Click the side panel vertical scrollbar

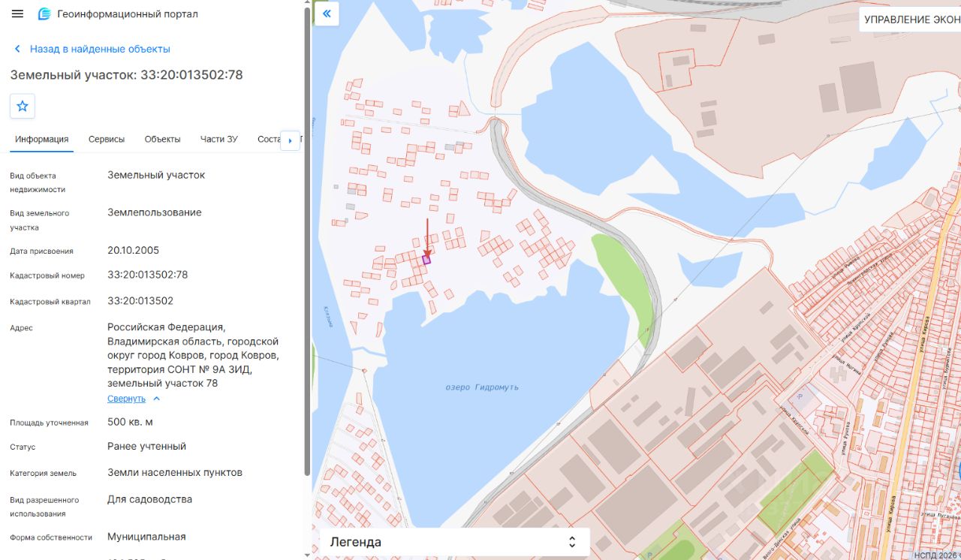(306, 240)
